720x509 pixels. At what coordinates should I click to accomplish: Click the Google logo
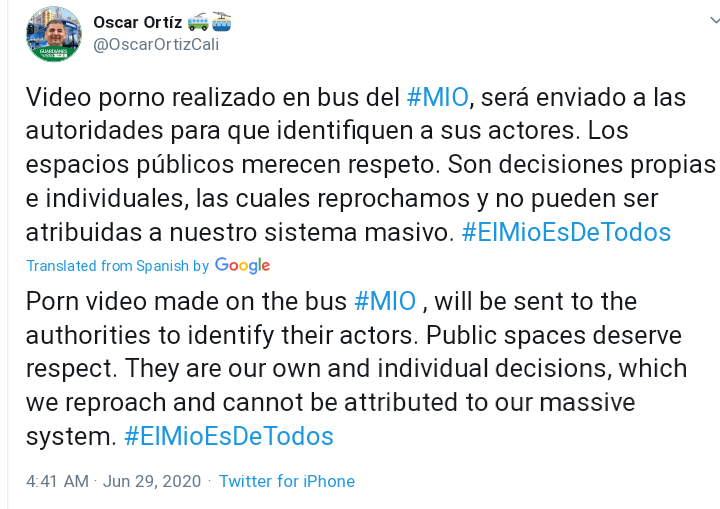coord(242,266)
